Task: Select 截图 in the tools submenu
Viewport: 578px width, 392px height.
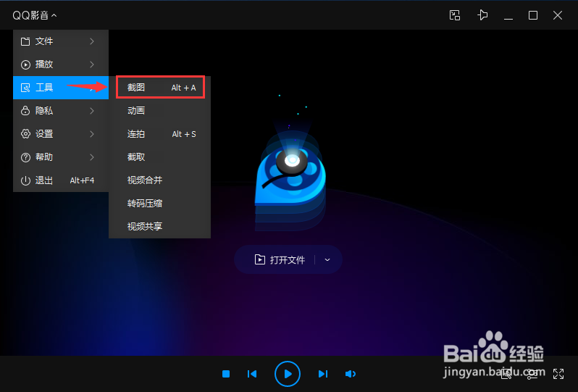Action: [x=160, y=88]
